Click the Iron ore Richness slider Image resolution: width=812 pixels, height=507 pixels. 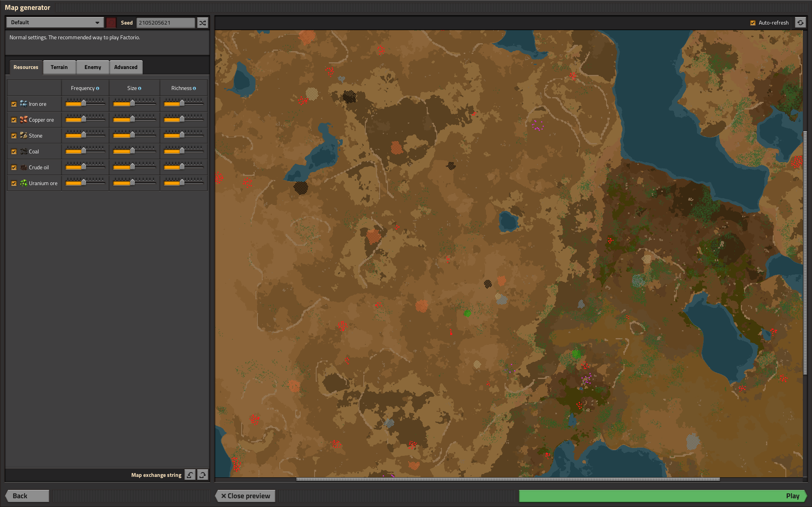click(x=184, y=103)
